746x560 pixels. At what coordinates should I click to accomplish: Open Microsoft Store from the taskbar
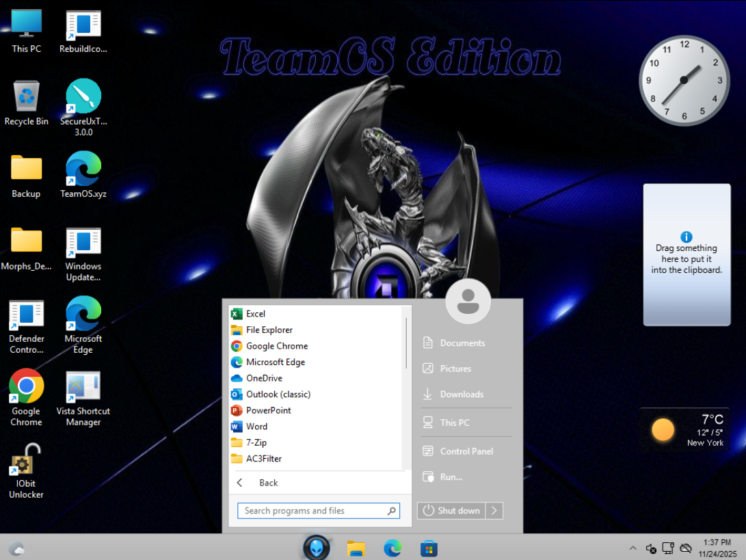pos(429,548)
